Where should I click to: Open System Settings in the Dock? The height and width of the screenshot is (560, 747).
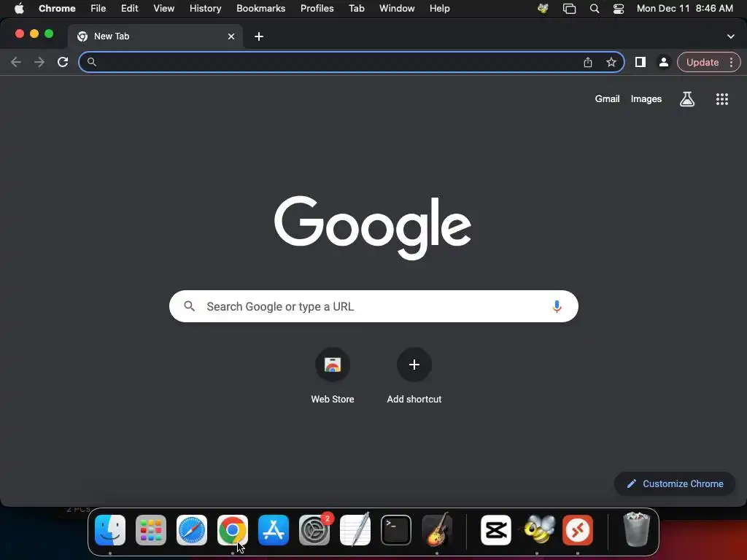coord(314,530)
